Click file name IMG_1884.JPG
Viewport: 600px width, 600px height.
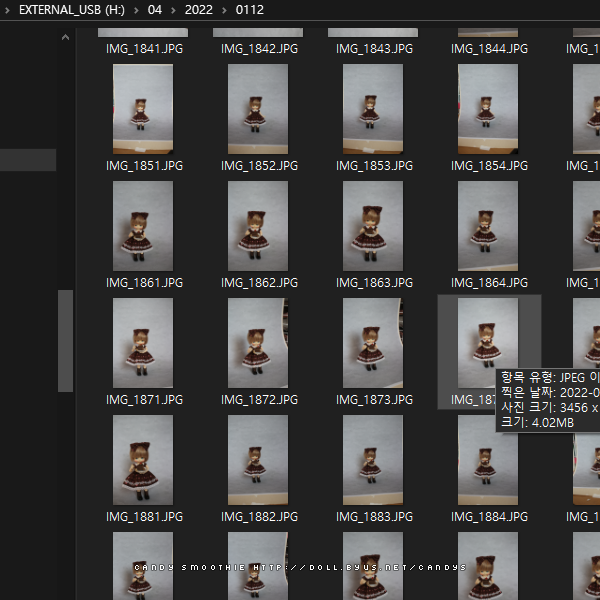(x=489, y=517)
